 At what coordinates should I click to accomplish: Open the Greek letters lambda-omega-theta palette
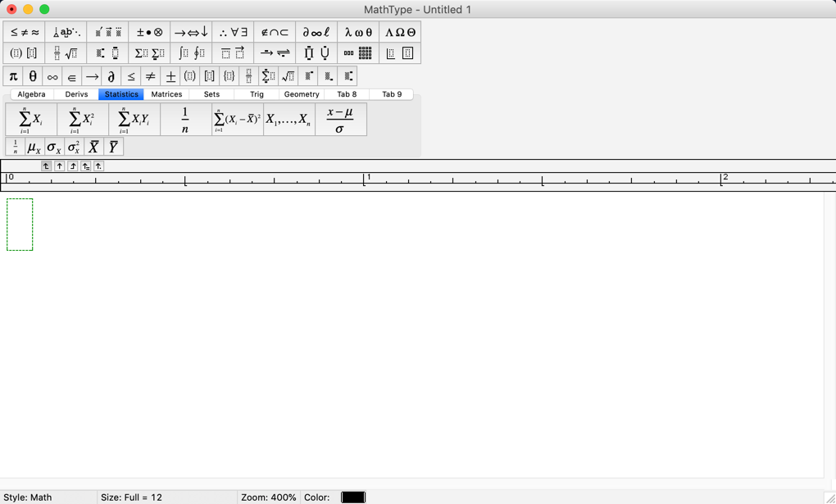[357, 31]
